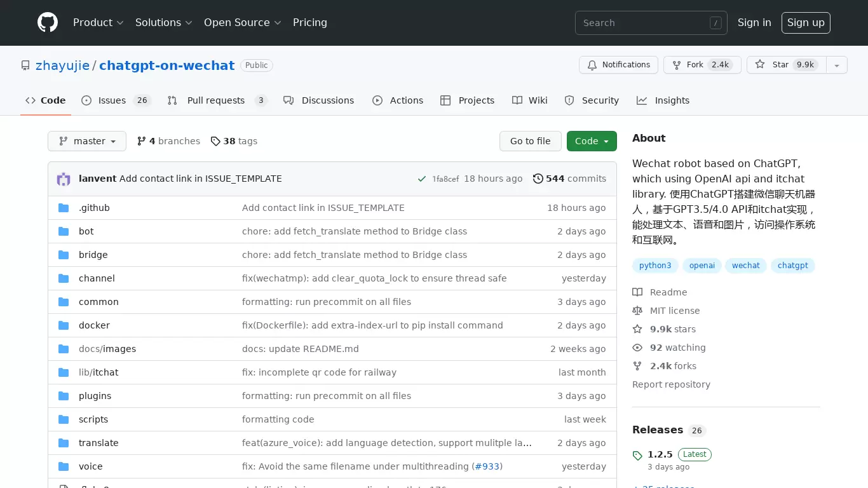Switch to the Code tab
Image resolution: width=868 pixels, height=488 pixels.
click(46, 100)
